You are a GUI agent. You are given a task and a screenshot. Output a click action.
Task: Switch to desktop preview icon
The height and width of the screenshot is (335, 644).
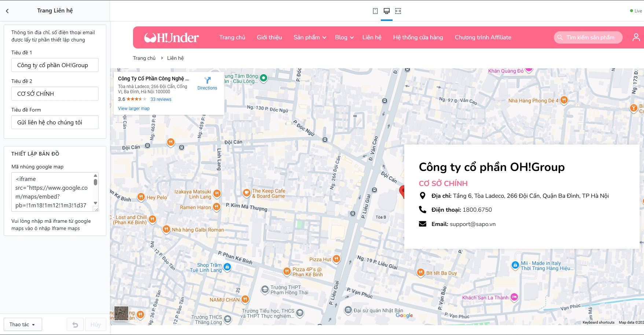tap(387, 11)
